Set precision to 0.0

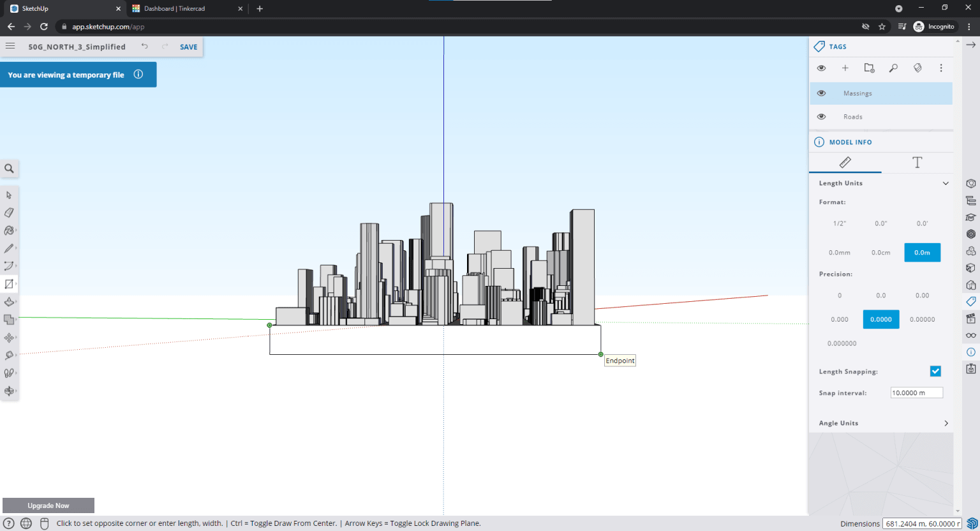coord(881,295)
